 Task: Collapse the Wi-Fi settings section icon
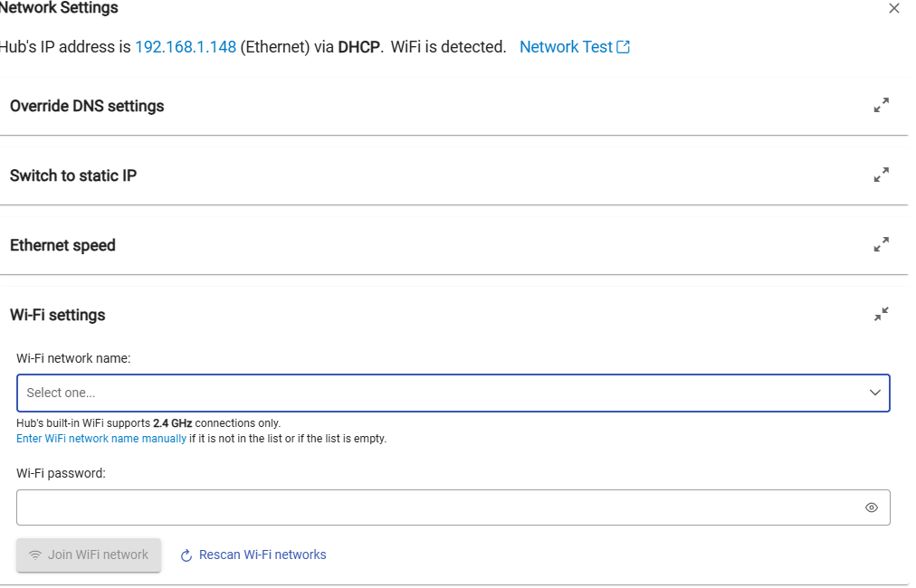[881, 315]
